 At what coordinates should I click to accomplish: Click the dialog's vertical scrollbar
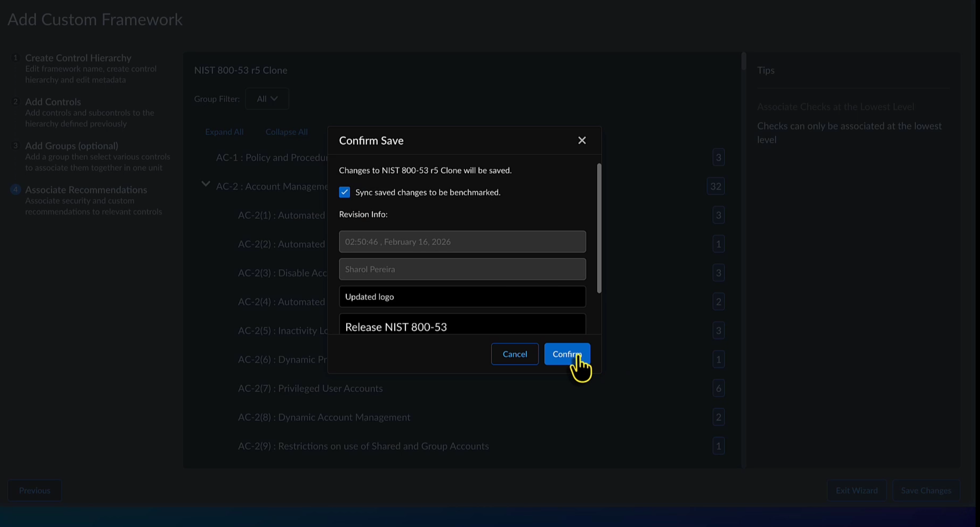[x=599, y=228]
